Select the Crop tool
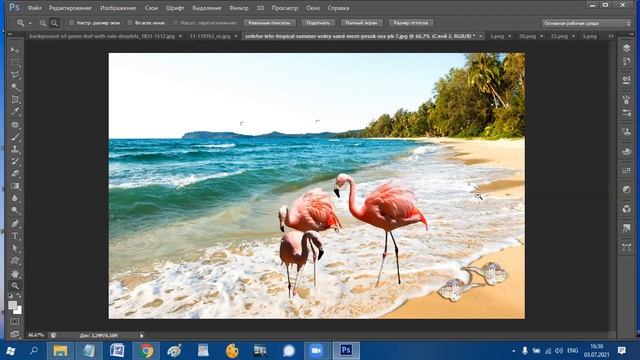 [15, 99]
